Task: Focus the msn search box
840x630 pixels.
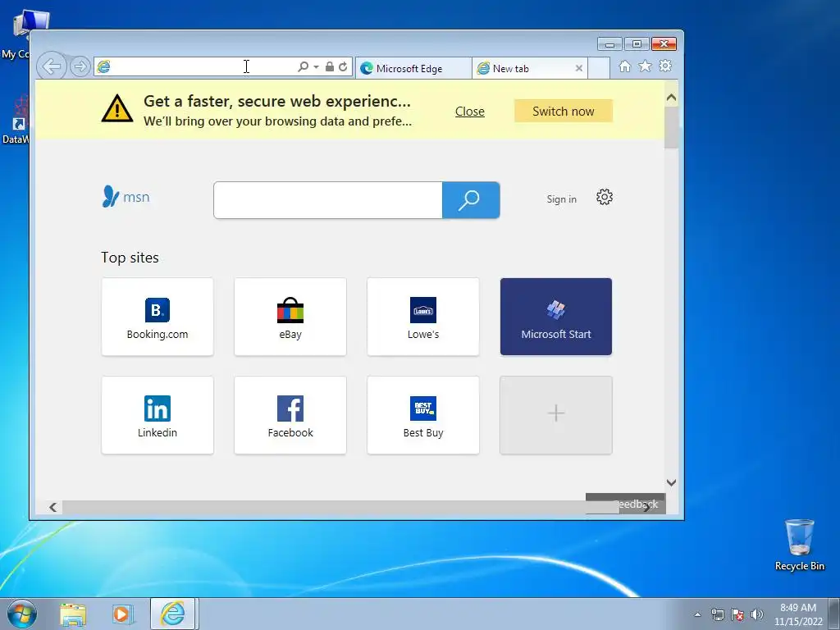Action: [328, 200]
